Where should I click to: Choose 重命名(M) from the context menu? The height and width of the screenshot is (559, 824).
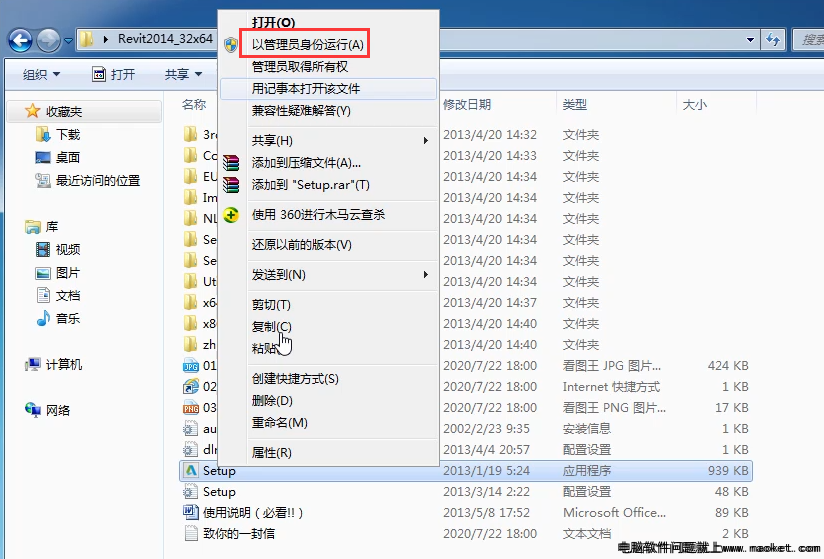[280, 423]
